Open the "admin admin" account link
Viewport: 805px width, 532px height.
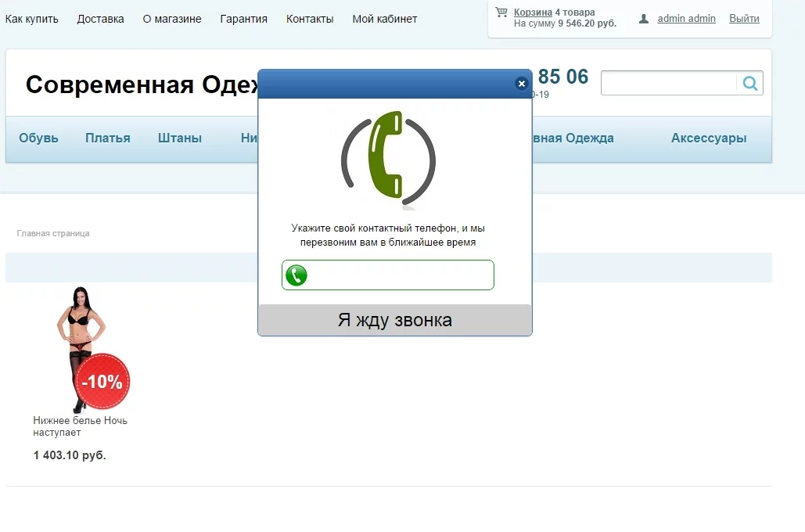pos(686,19)
